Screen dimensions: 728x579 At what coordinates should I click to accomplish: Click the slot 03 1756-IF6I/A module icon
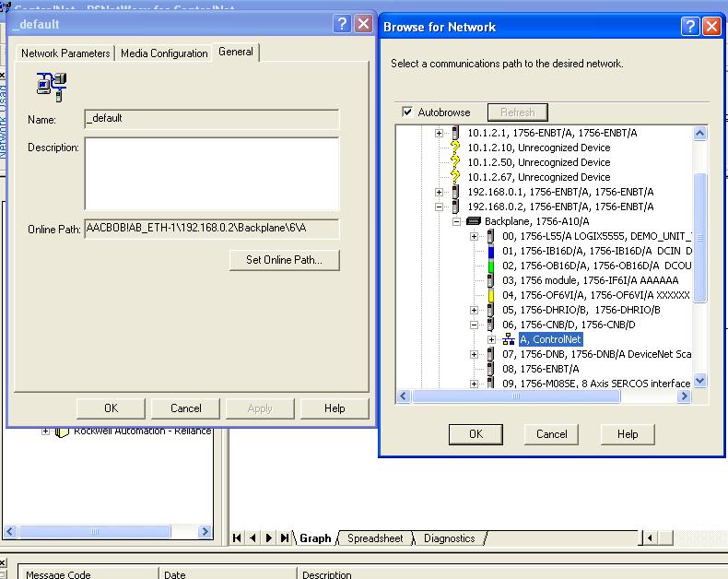tap(490, 280)
